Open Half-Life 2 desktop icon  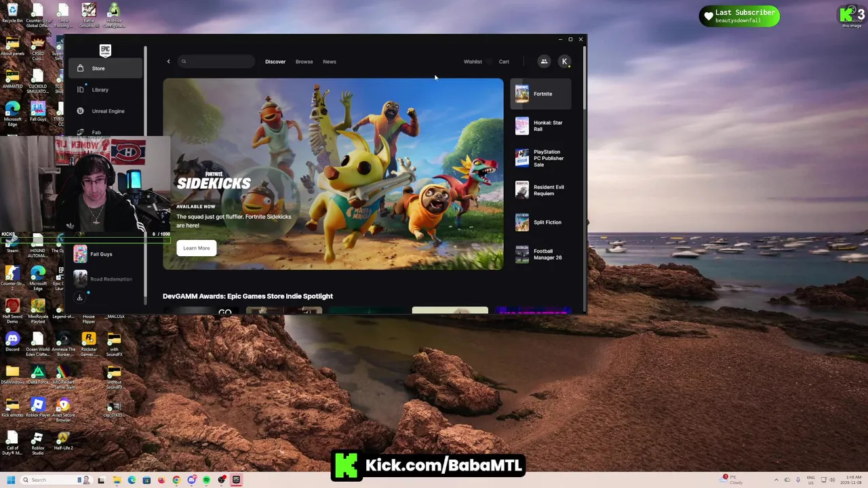63,440
